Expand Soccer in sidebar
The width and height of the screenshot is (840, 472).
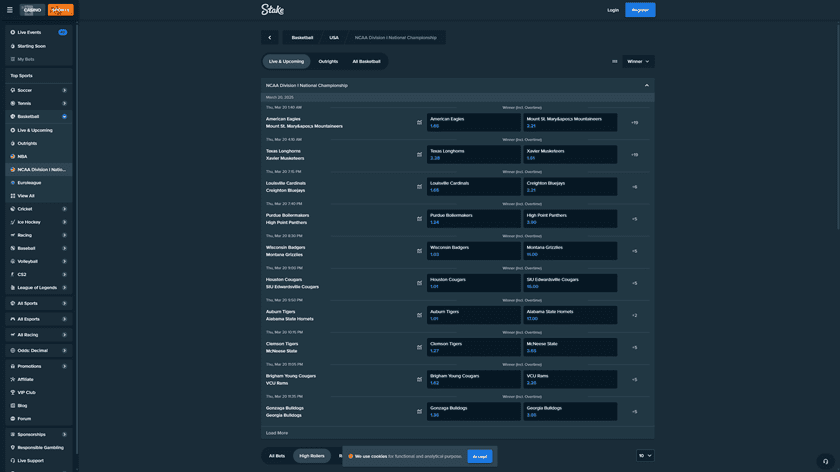point(64,91)
